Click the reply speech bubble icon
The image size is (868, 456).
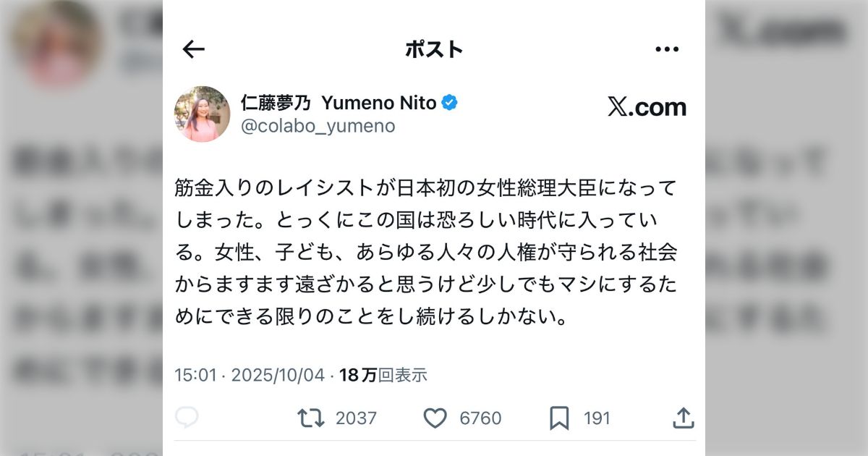(187, 418)
